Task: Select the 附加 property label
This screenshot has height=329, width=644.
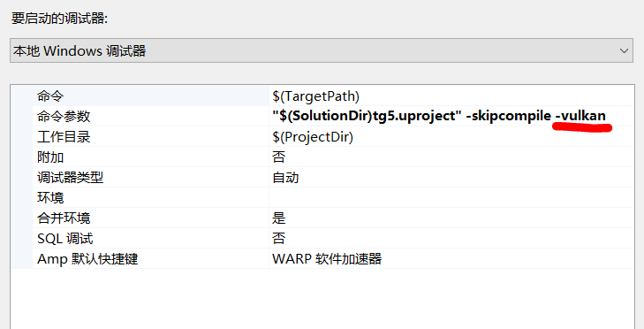Action: pyautogui.click(x=50, y=157)
